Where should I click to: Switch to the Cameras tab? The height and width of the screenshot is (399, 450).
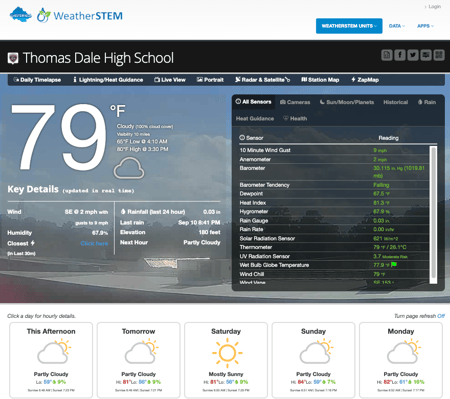(x=295, y=102)
